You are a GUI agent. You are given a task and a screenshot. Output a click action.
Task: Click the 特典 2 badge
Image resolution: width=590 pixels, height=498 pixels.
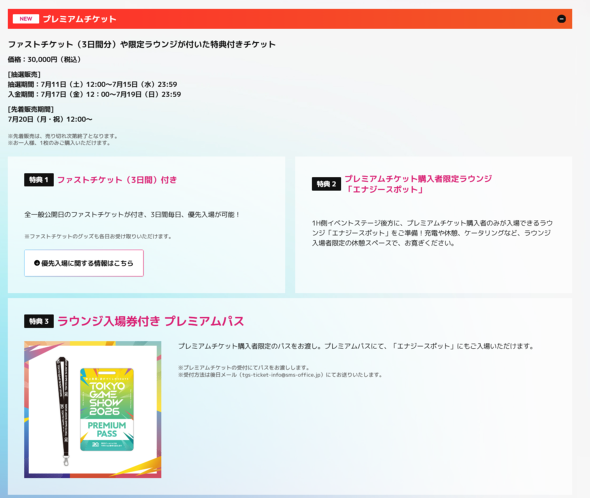(326, 184)
